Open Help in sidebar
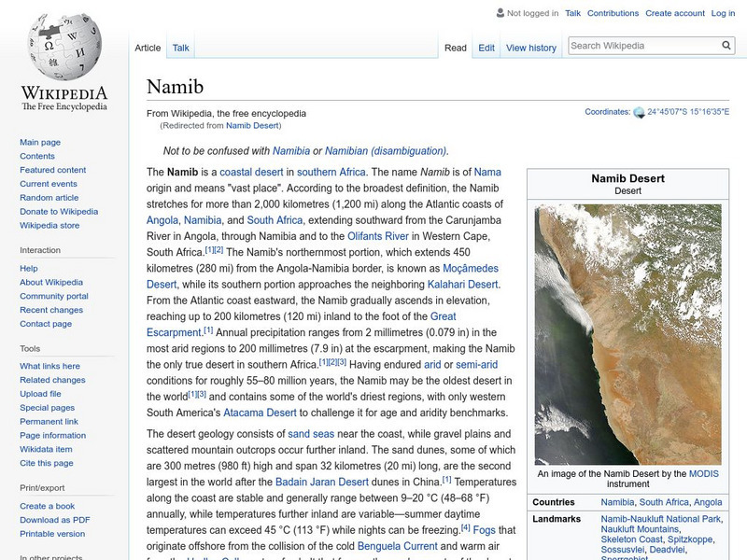The image size is (747, 560). click(x=29, y=268)
